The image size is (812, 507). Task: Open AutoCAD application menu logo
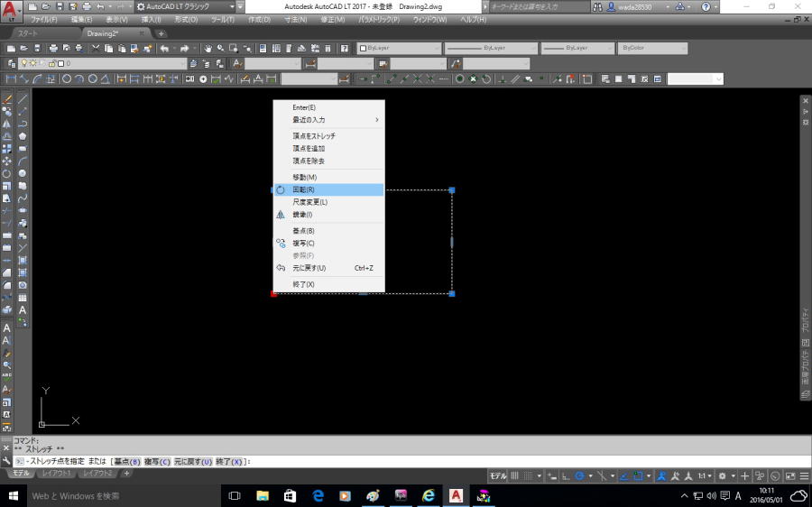pyautogui.click(x=11, y=10)
